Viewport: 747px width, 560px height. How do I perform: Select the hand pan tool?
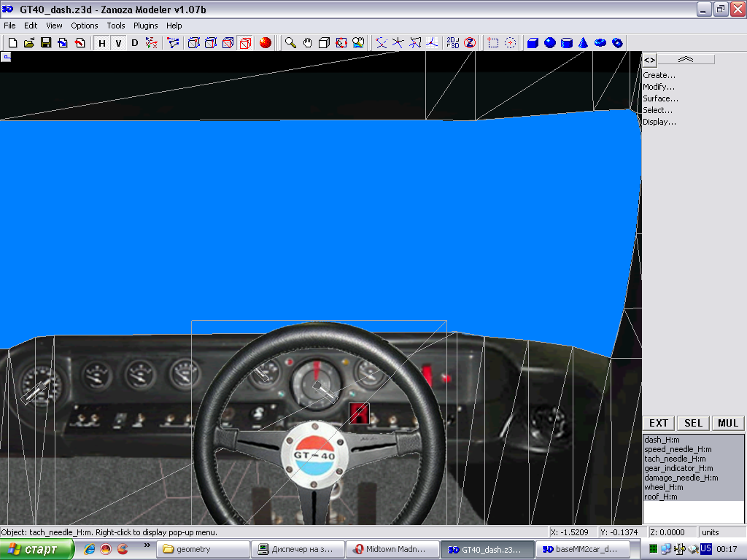click(x=307, y=43)
